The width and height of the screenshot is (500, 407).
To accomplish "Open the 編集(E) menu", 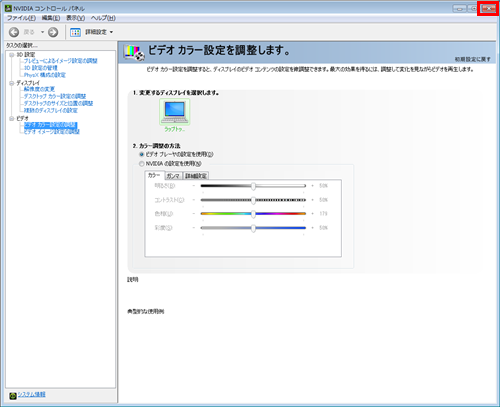I will pos(51,18).
